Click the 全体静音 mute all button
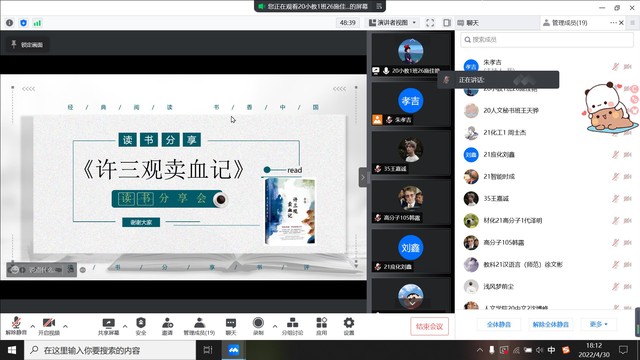Viewport: 640px width, 360px height. pyautogui.click(x=499, y=324)
